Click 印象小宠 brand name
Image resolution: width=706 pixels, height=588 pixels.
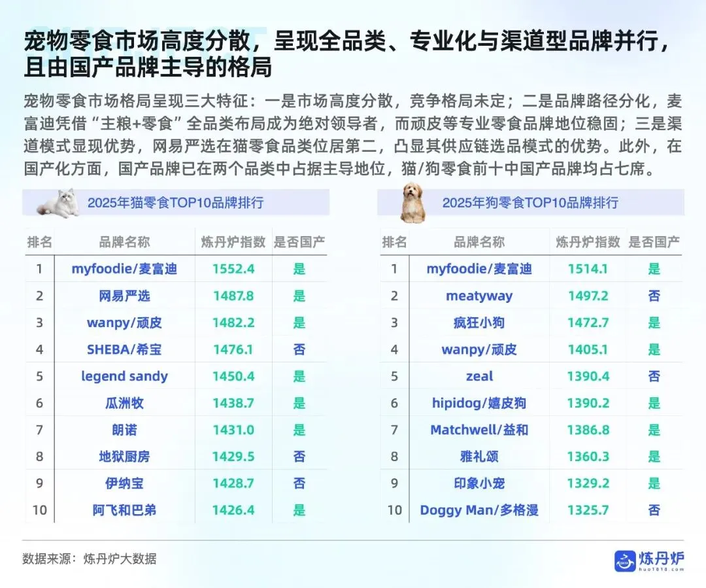tap(479, 483)
